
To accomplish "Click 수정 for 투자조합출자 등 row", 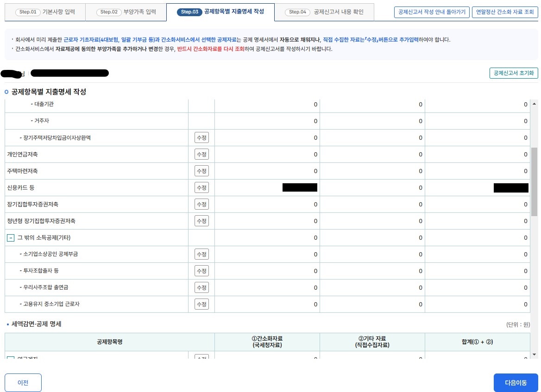I will point(201,271).
